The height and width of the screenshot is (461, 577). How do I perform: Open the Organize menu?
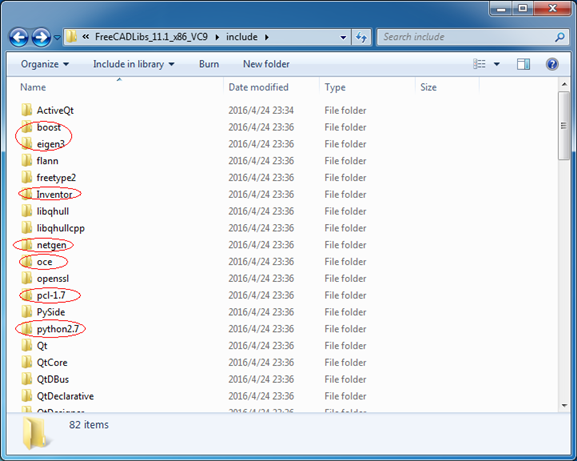45,64
